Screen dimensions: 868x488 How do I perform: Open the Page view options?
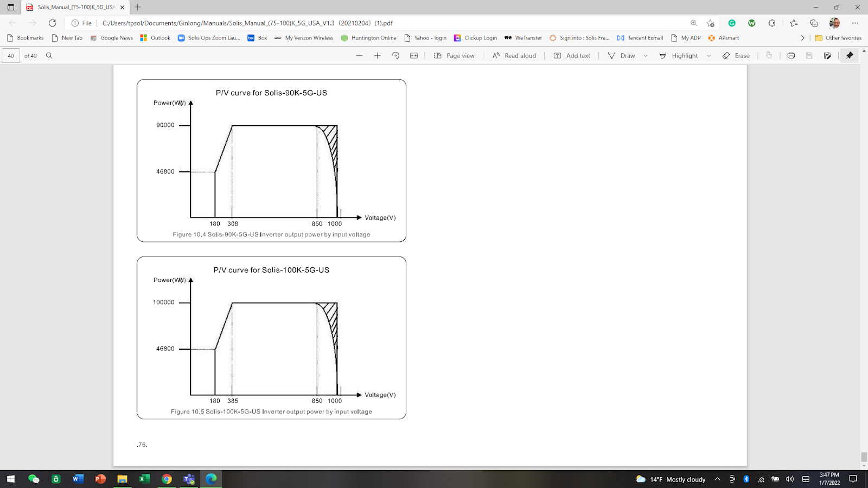454,56
